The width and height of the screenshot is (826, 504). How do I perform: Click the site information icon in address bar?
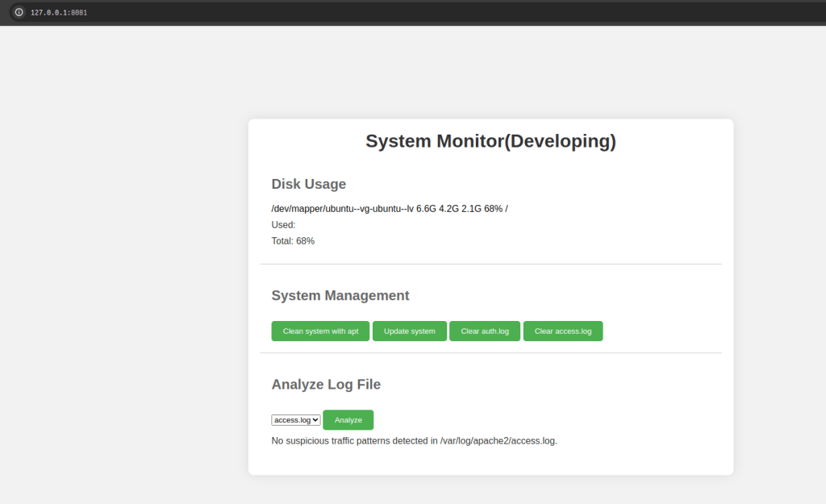(19, 12)
